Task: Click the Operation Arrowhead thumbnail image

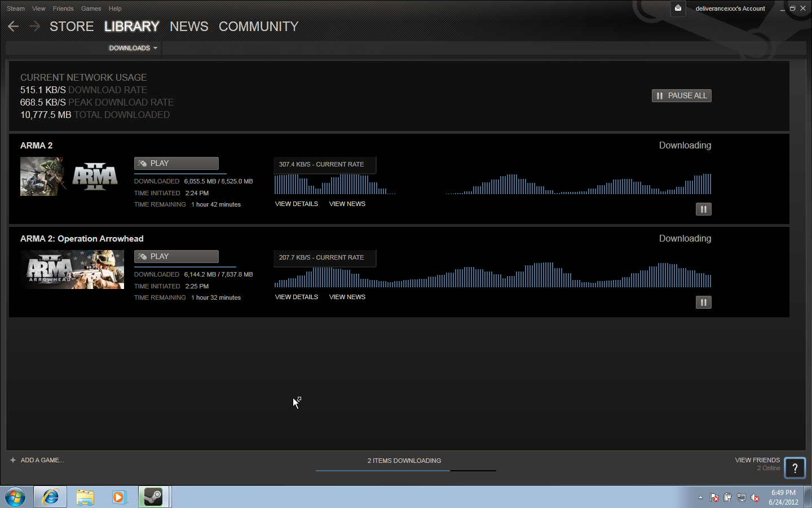Action: pyautogui.click(x=72, y=270)
